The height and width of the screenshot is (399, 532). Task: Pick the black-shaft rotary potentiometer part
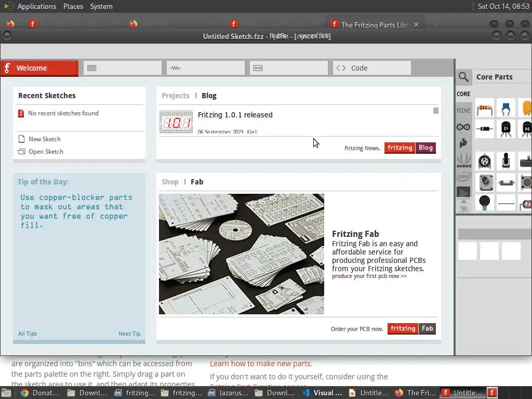[506, 161]
